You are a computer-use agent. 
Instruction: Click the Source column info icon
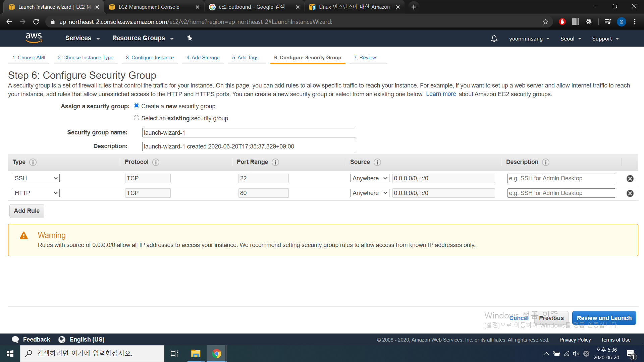(x=377, y=162)
